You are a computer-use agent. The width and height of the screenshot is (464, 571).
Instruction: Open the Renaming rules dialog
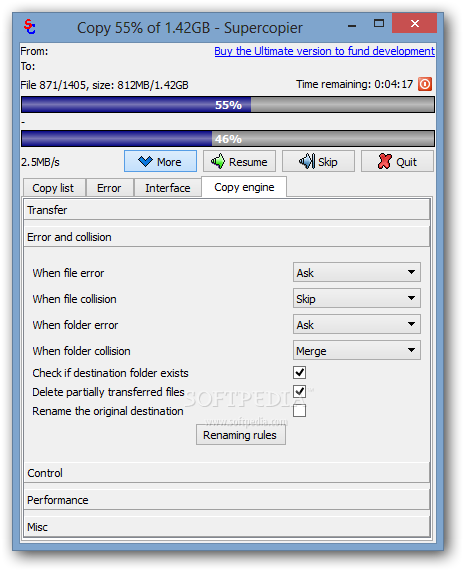click(x=240, y=435)
